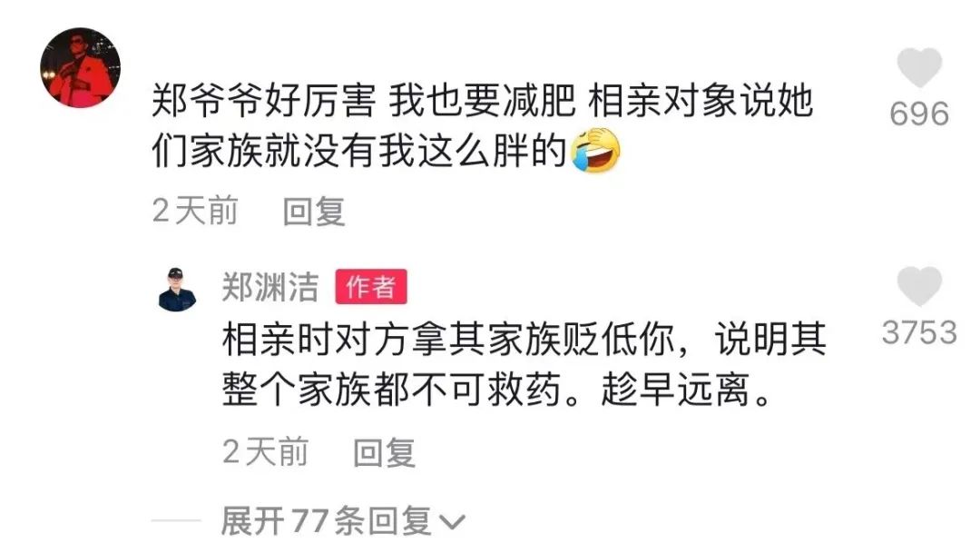Click the divider line before 展开77条回复
The width and height of the screenshot is (980, 553).
point(176,520)
